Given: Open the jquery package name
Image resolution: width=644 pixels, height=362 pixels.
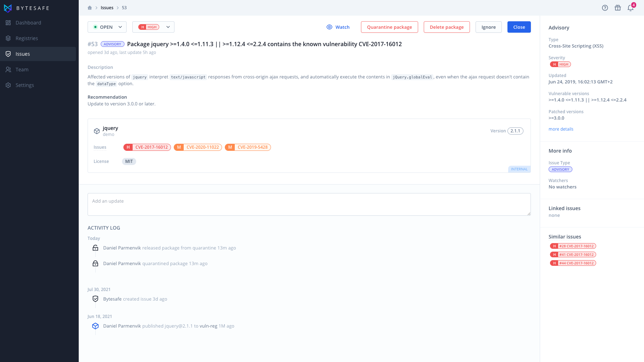Looking at the screenshot, I should (x=110, y=128).
